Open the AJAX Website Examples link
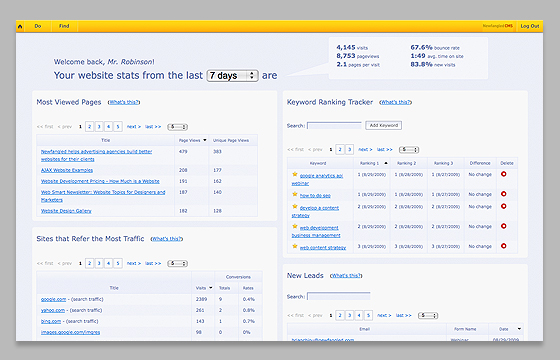Image resolution: width=560 pixels, height=360 pixels. point(67,170)
